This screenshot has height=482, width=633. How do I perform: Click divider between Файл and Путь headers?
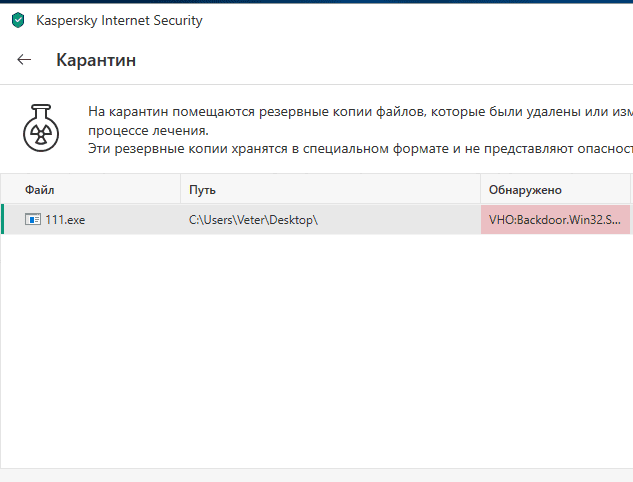pos(180,189)
